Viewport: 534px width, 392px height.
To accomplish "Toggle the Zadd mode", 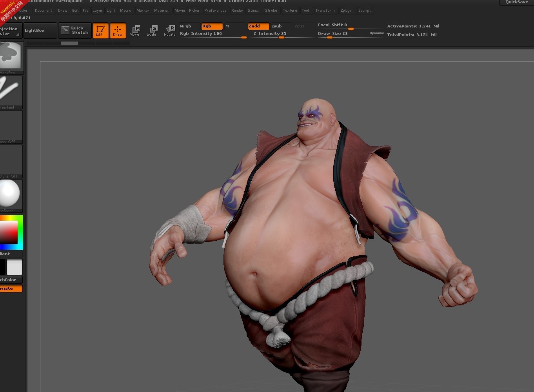I will pyautogui.click(x=258, y=26).
